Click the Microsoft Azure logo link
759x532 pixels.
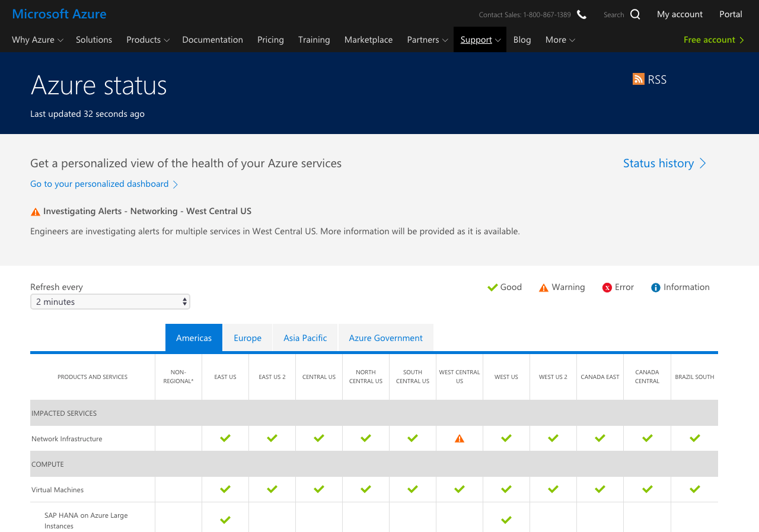coord(59,14)
